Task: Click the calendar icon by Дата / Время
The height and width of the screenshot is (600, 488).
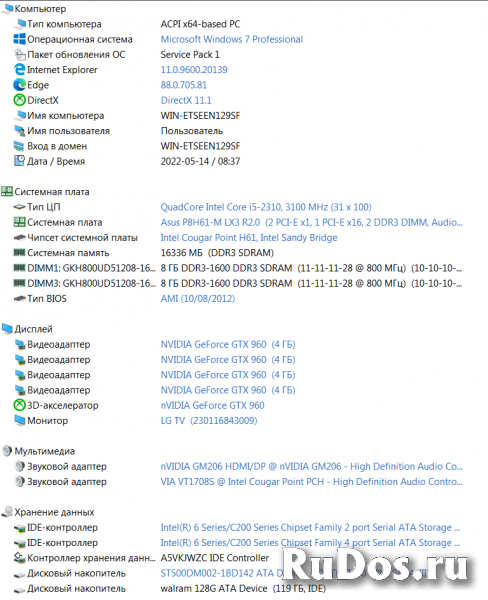Action: coord(20,161)
